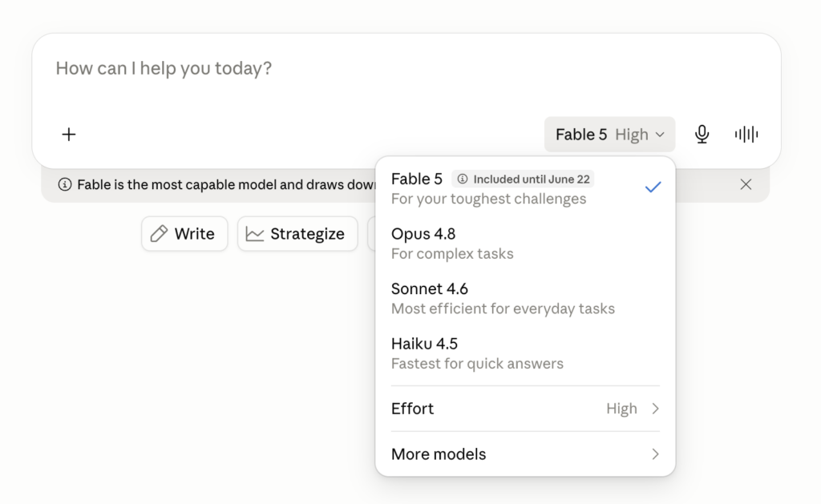Start dictation with the microphone icon
The width and height of the screenshot is (821, 504).
(702, 135)
